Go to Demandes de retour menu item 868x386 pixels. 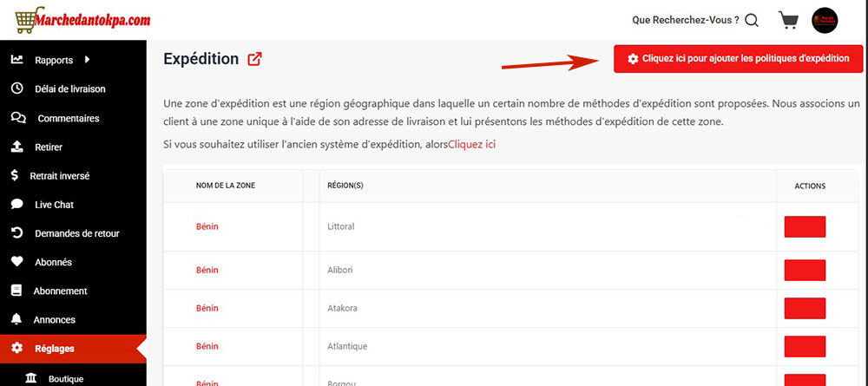[76, 233]
